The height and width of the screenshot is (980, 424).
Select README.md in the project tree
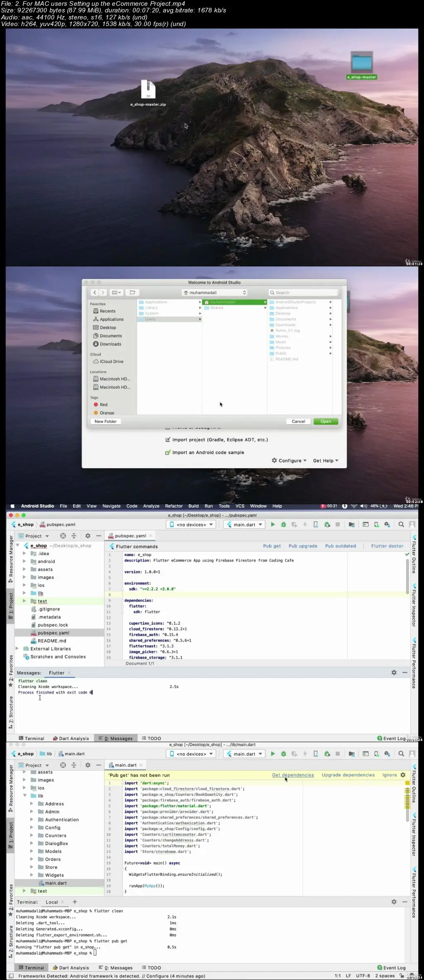coord(52,641)
